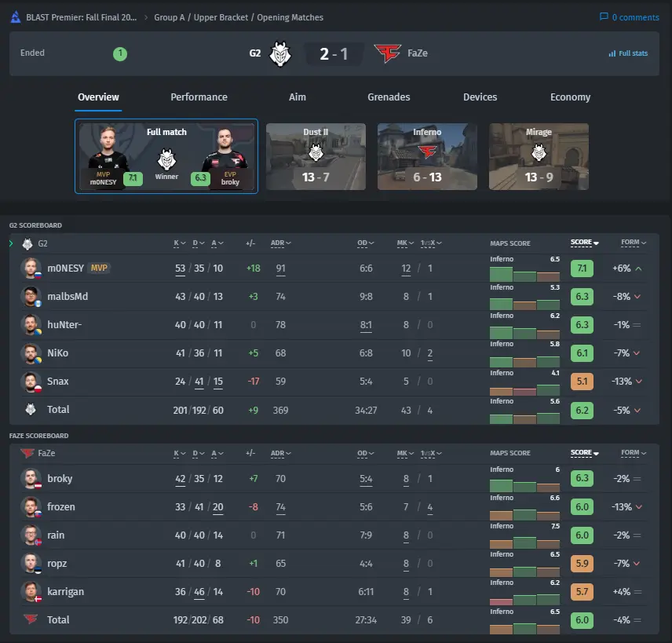This screenshot has width=672, height=643.
Task: Switch to the Overview tab
Action: tap(98, 97)
